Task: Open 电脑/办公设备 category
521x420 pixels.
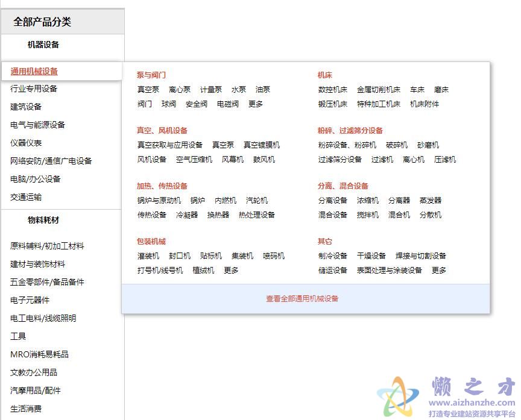Action: (35, 179)
